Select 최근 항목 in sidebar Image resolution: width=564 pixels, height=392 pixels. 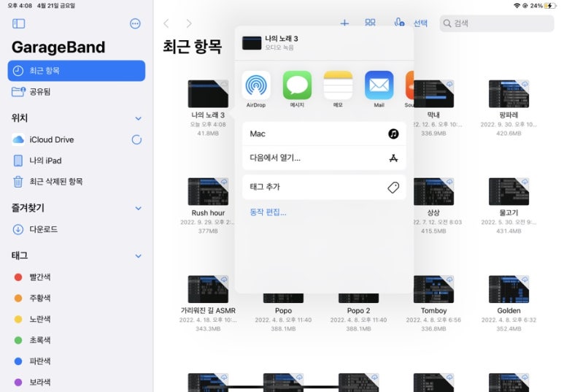(77, 71)
